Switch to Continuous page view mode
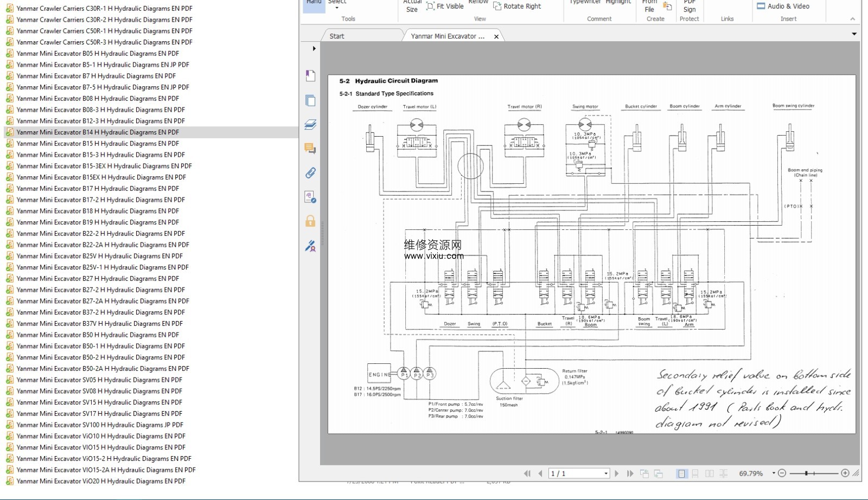Image resolution: width=868 pixels, height=500 pixels. point(695,473)
